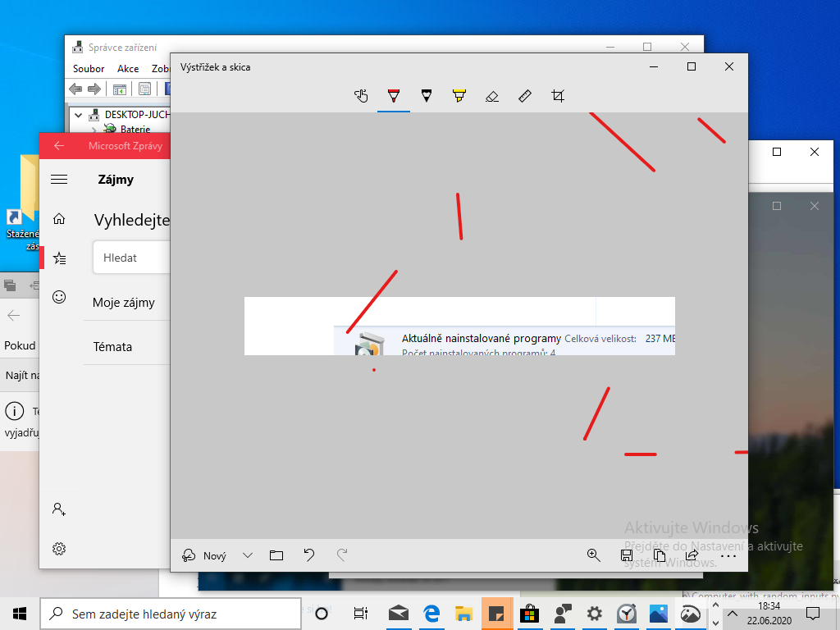Redo the undone stroke
840x630 pixels.
pyautogui.click(x=342, y=555)
